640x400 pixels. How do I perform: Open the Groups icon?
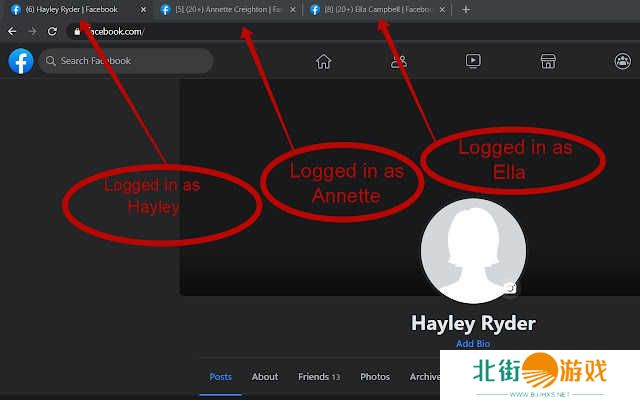pos(622,61)
